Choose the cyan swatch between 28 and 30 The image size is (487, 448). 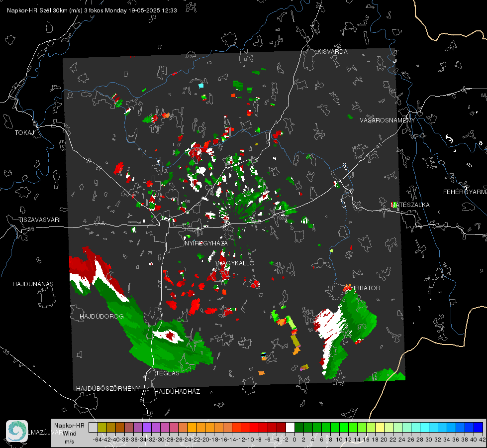(x=425, y=428)
